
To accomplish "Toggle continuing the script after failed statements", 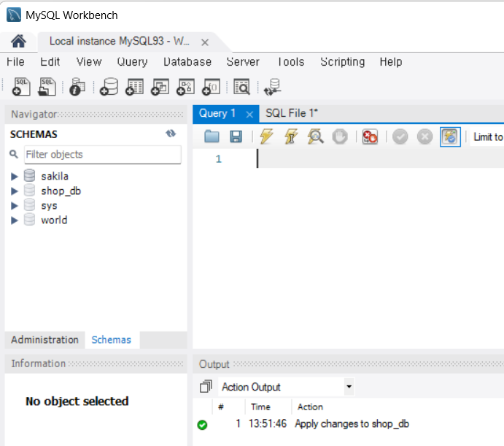I will (x=370, y=137).
